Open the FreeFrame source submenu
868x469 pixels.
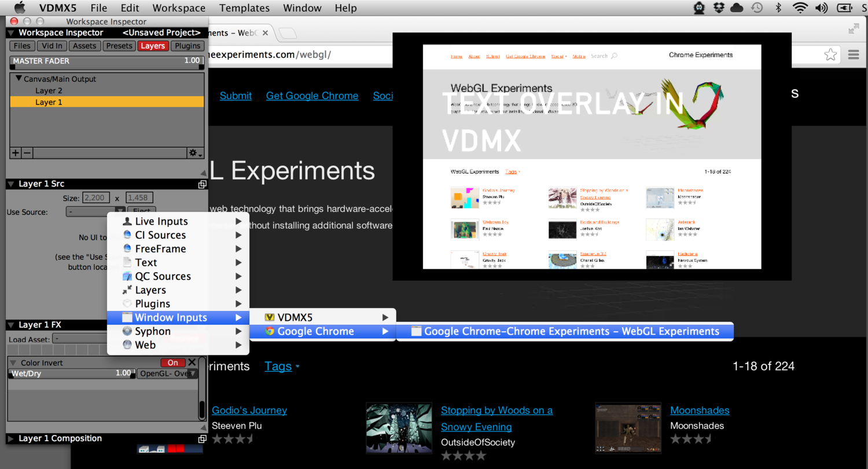point(178,249)
